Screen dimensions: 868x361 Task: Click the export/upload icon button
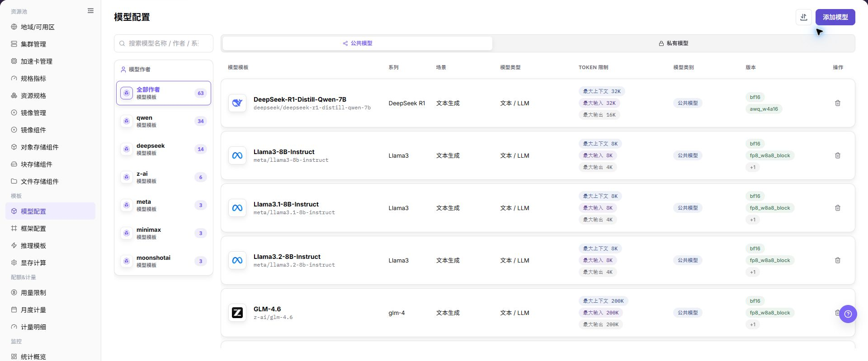point(803,17)
